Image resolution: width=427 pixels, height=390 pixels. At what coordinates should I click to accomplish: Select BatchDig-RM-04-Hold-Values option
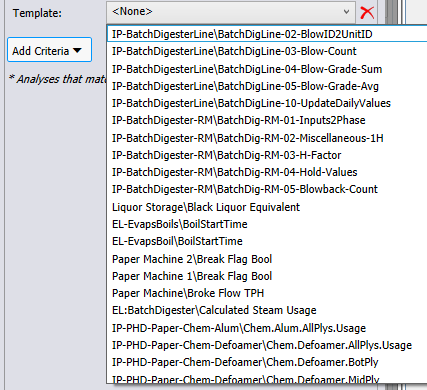pos(267,172)
